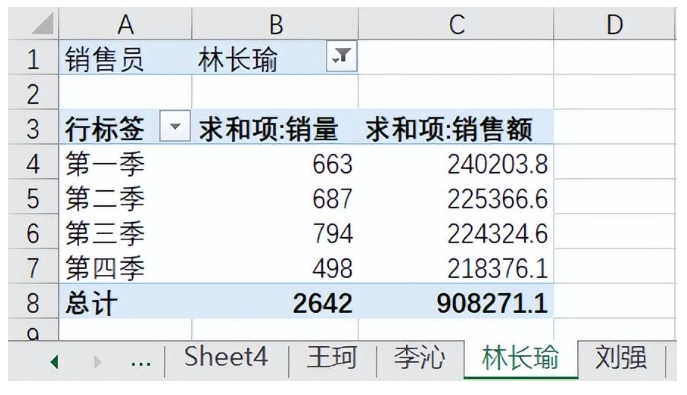
Task: Switch to the Sheet4 tab
Action: [x=226, y=358]
